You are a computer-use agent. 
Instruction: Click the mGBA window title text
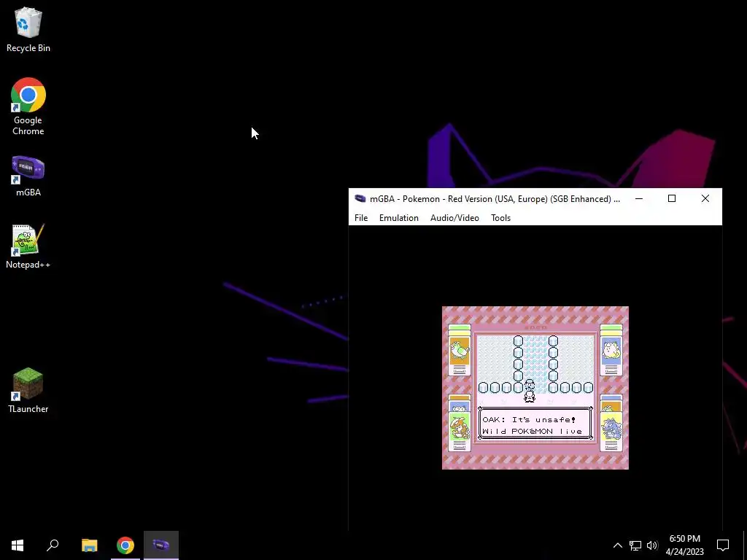pos(495,198)
